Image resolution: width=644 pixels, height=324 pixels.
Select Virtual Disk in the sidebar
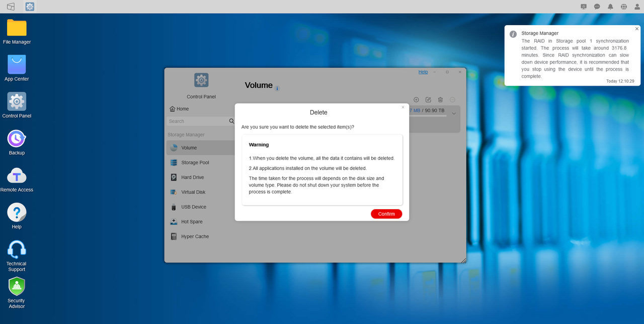(x=201, y=192)
